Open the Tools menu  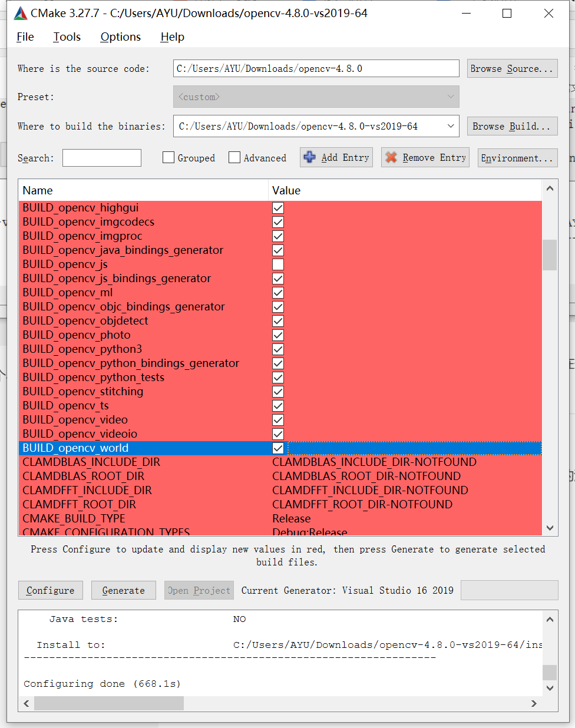(67, 37)
